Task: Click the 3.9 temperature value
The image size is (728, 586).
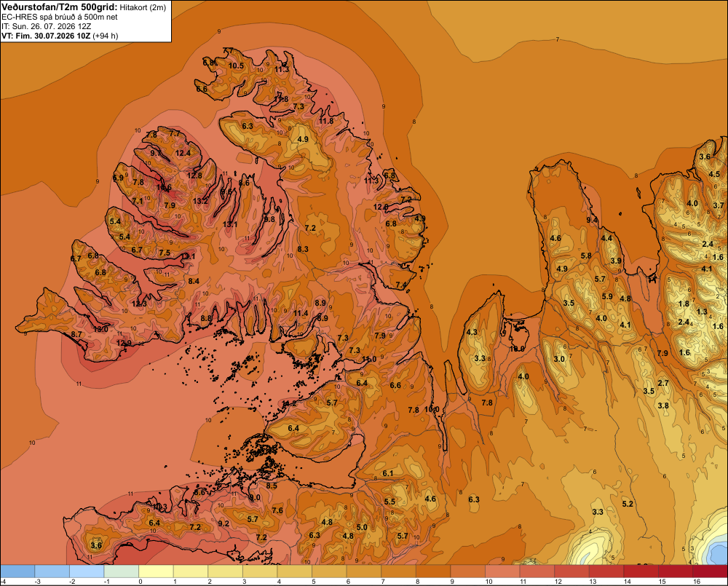Action: 616,261
